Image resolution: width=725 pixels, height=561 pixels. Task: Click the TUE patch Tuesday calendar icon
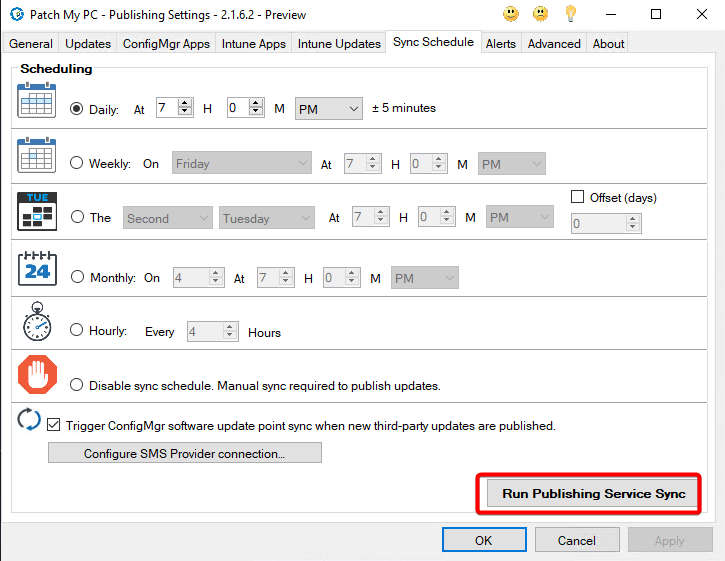(37, 211)
